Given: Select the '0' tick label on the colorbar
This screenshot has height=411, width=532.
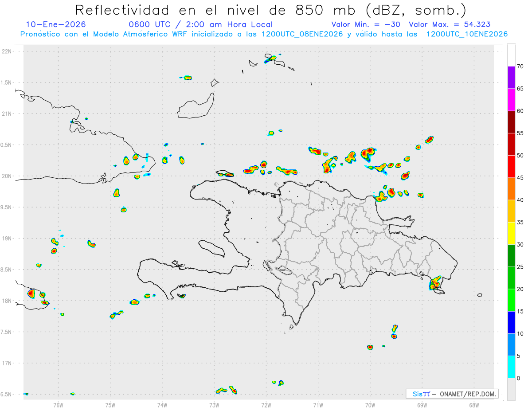Looking at the screenshot, I should point(518,378).
